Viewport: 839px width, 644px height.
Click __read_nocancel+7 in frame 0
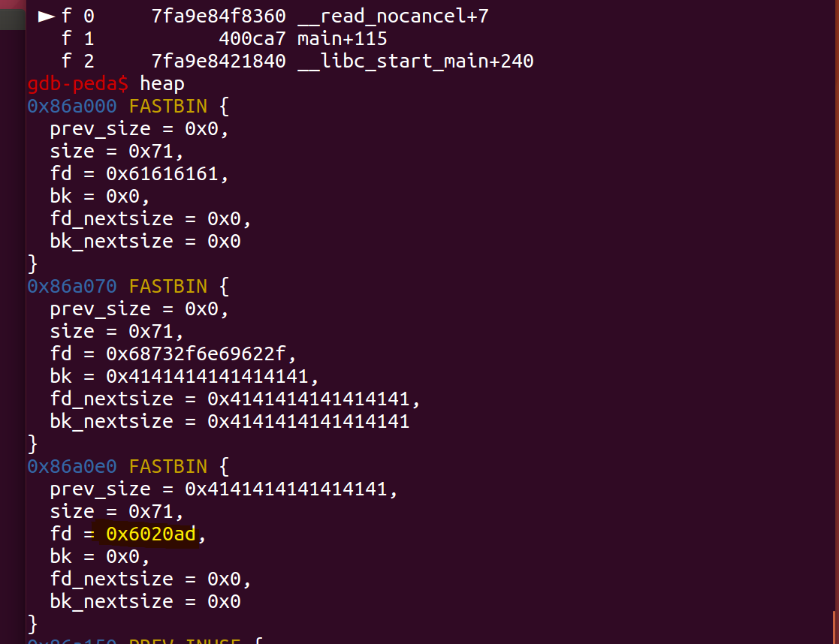pos(393,16)
